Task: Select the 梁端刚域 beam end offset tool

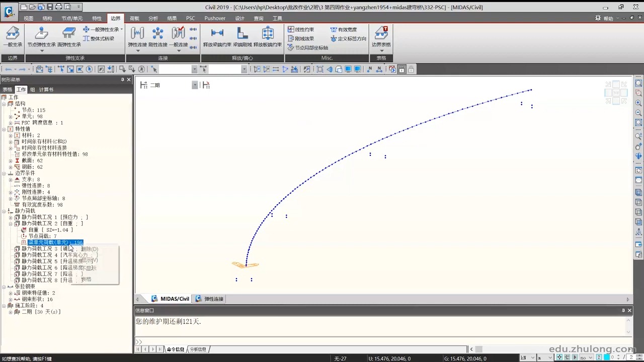Action: tap(242, 37)
